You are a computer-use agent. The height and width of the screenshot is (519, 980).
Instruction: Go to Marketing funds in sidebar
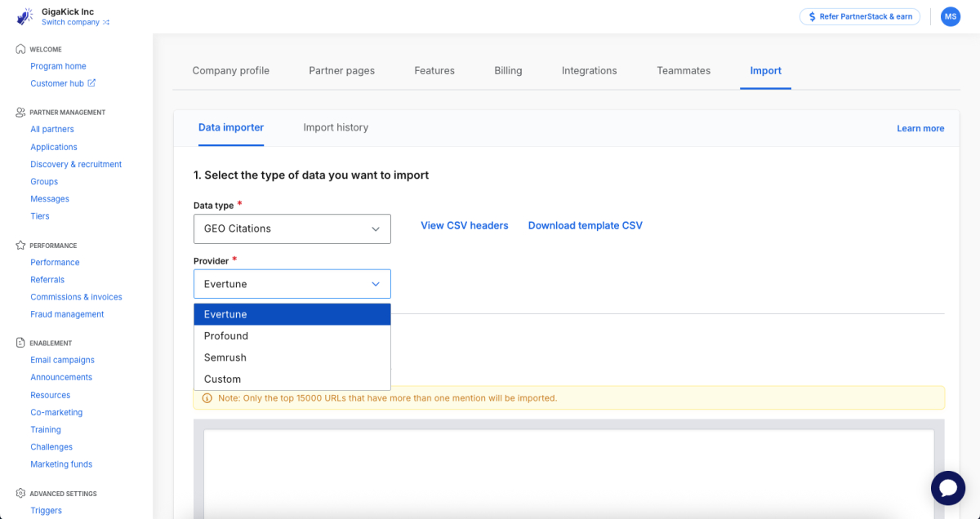tap(61, 464)
